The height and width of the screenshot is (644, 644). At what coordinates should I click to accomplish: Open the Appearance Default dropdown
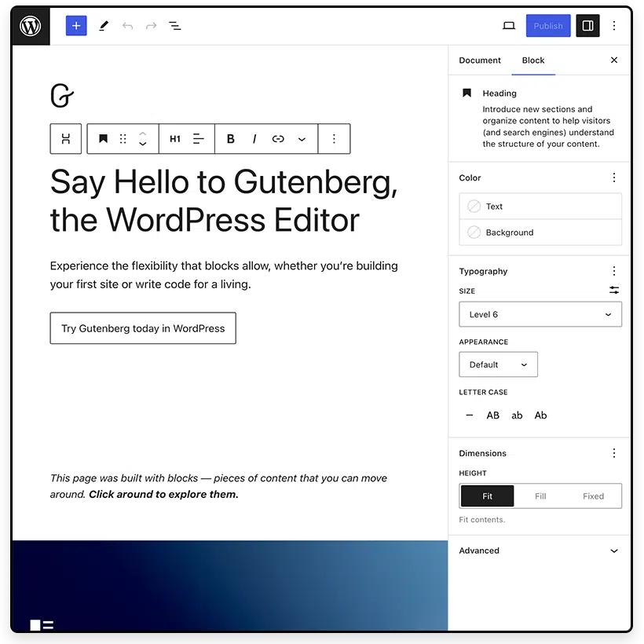point(498,364)
